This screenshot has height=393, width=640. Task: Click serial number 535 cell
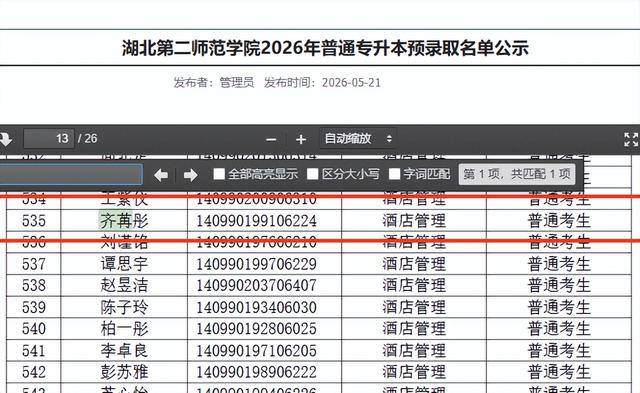tap(33, 221)
